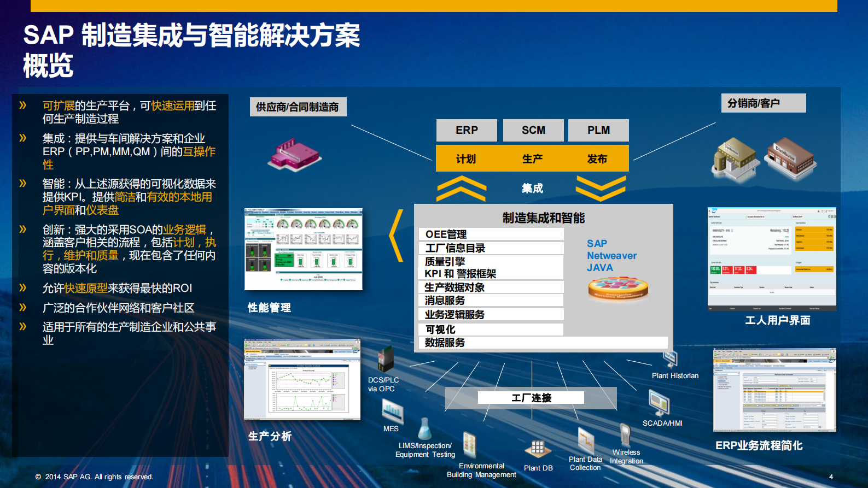Viewport: 868px width, 488px height.
Task: Click the DCS/PLC via OPC device icon
Action: point(386,358)
